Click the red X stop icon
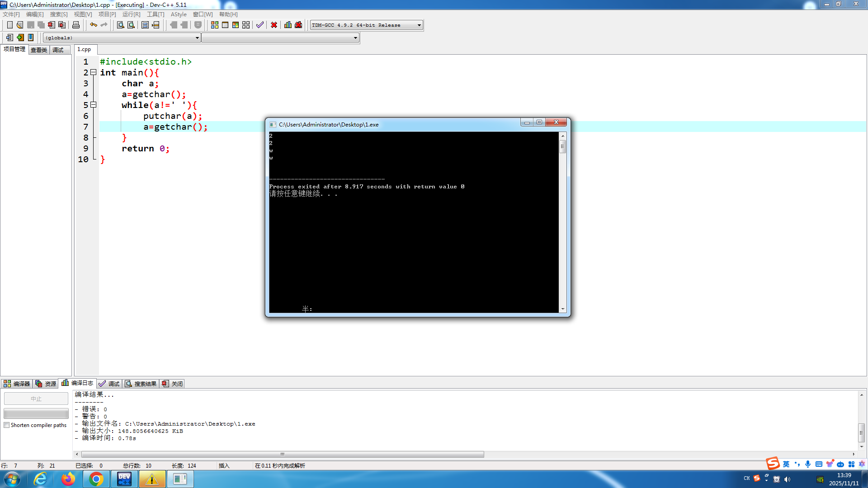Screen dimensions: 868x488 274,25
